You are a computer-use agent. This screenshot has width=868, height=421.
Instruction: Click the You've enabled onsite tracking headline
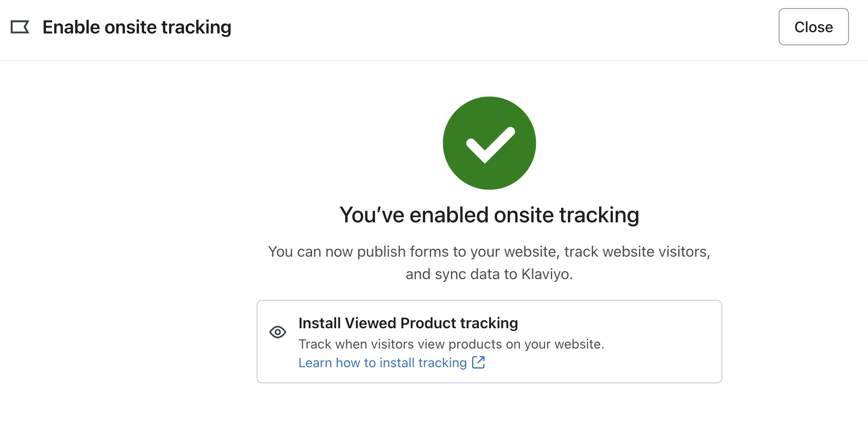(489, 214)
